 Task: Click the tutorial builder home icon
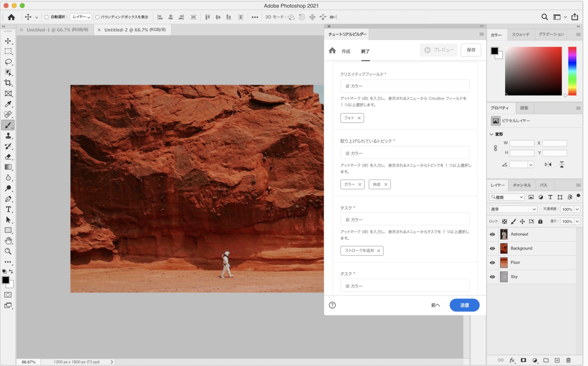click(332, 51)
